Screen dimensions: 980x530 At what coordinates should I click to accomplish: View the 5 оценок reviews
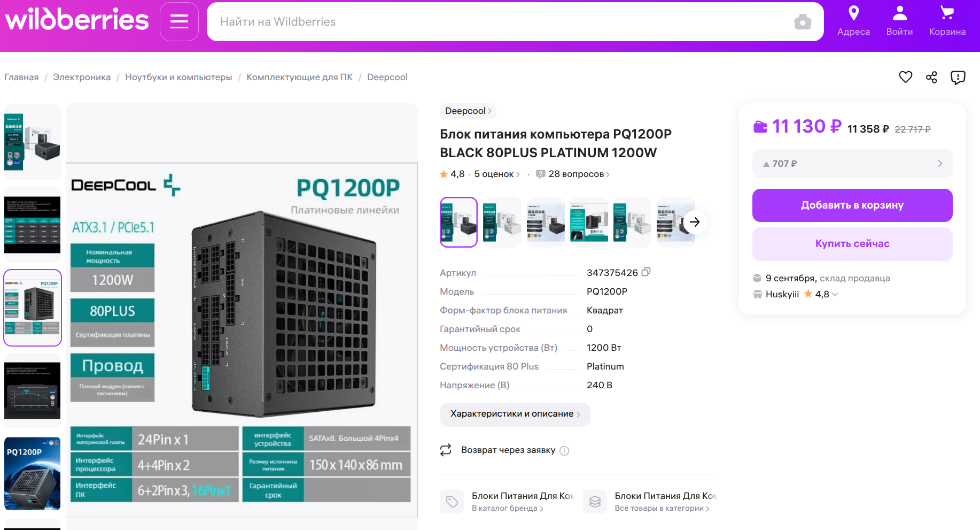[x=496, y=174]
